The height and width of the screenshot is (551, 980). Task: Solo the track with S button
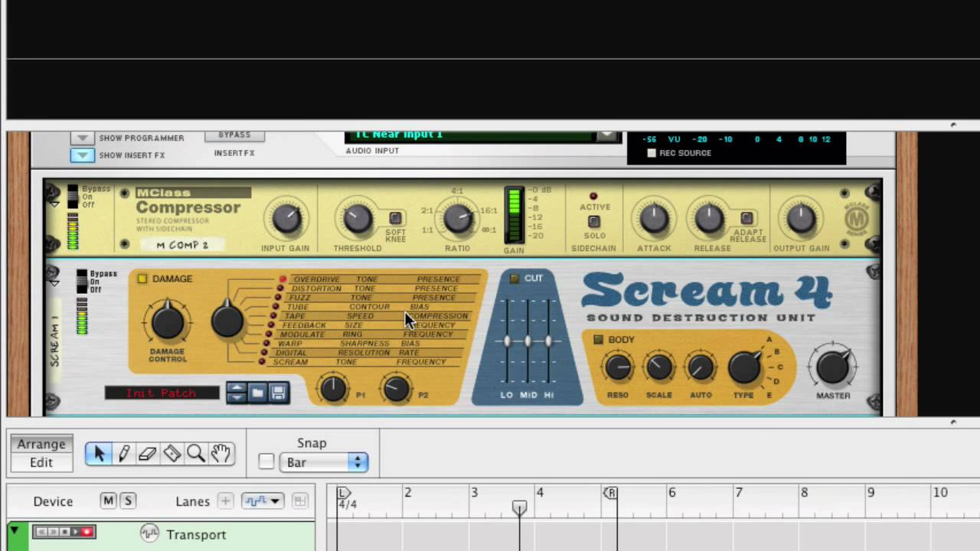pos(128,500)
